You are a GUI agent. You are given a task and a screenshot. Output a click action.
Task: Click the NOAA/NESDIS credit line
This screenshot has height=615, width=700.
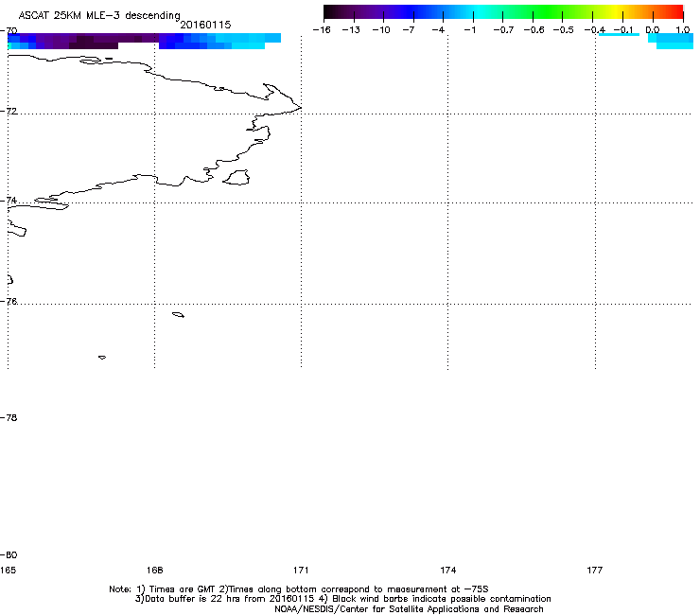point(409,609)
